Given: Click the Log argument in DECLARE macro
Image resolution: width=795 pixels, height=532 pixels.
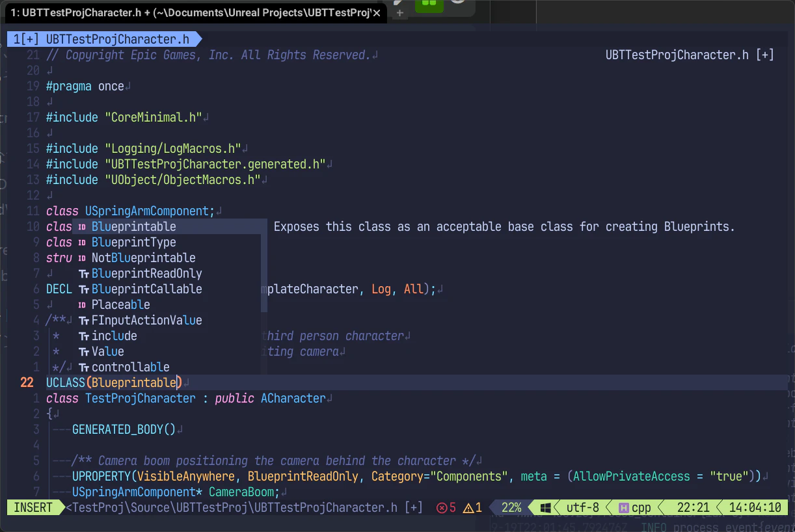Looking at the screenshot, I should coord(381,289).
